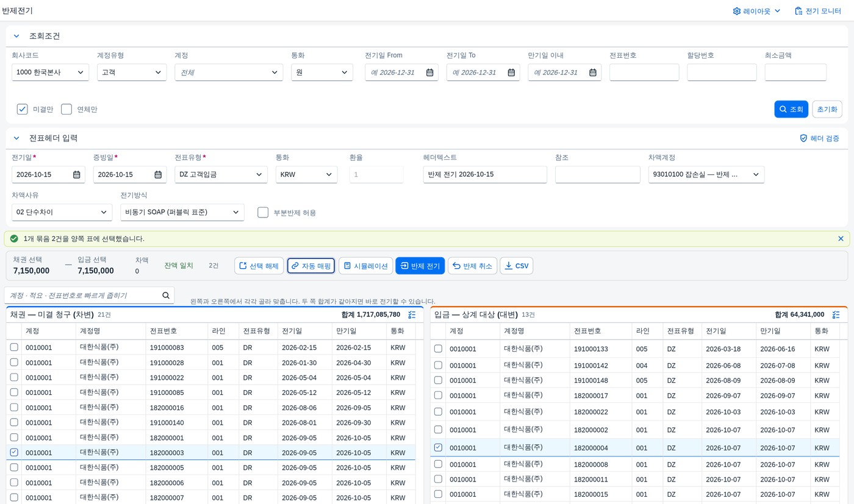Sort 채권 table by 만기일 column header
Screen dimensions: 854x504
(x=359, y=331)
